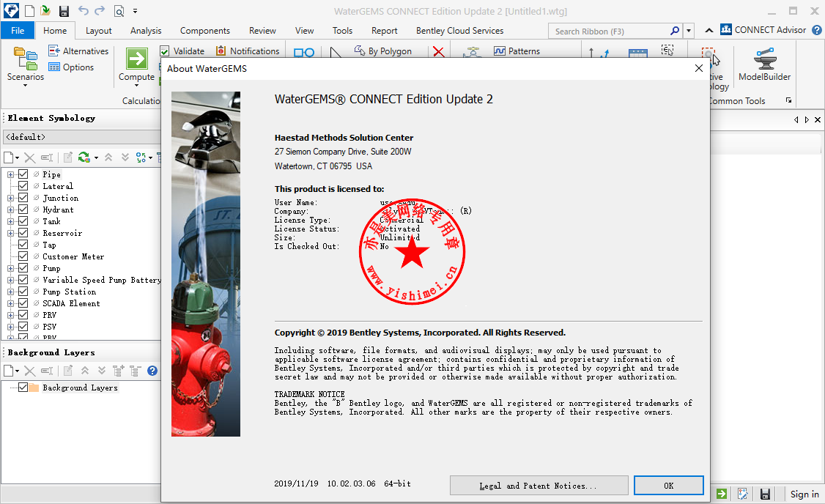
Task: Select the Variable Speed Pump Battery row
Action: click(x=102, y=280)
